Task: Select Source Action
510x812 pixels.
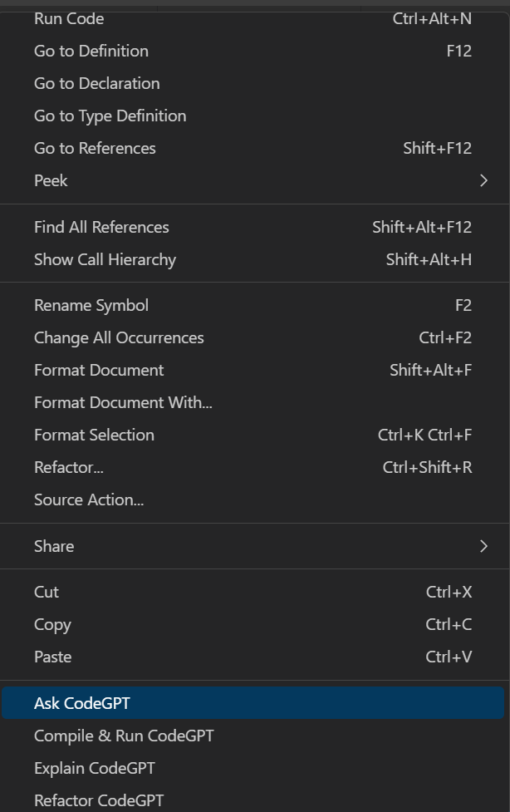Action: click(89, 500)
